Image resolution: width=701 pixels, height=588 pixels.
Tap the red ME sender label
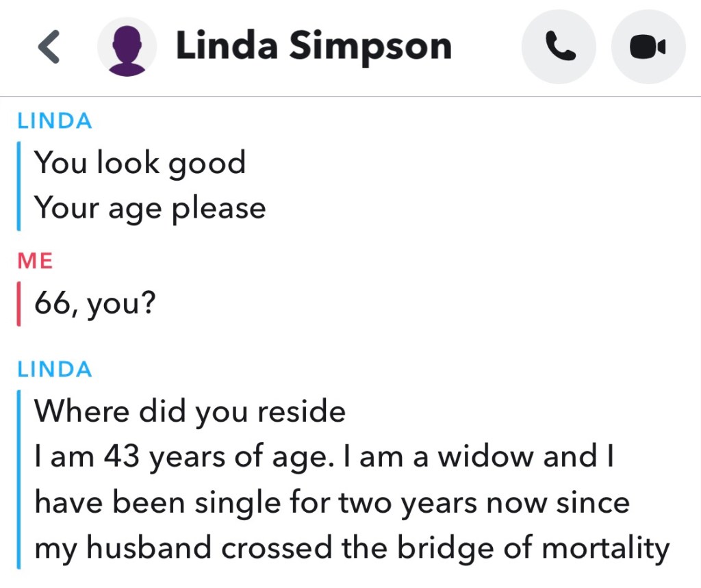(x=36, y=261)
